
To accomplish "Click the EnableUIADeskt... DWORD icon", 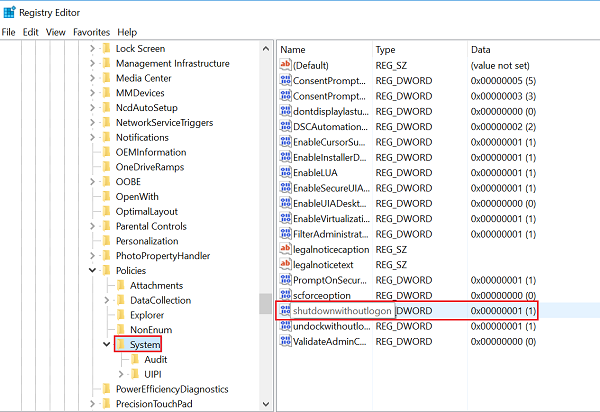I will point(285,203).
